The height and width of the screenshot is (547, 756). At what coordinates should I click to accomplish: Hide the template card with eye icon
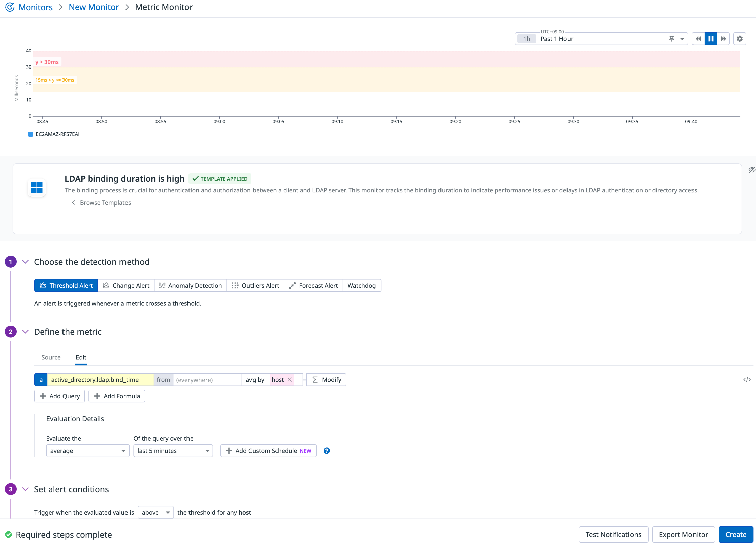(752, 170)
